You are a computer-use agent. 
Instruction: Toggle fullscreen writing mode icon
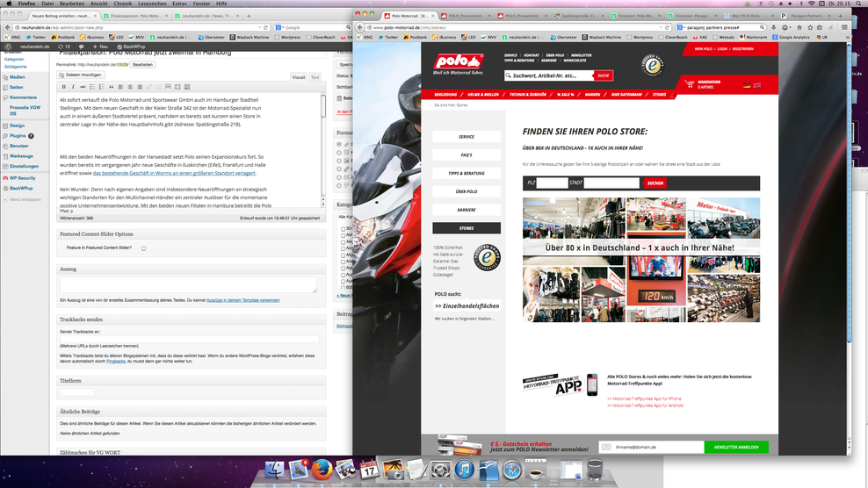[x=177, y=87]
